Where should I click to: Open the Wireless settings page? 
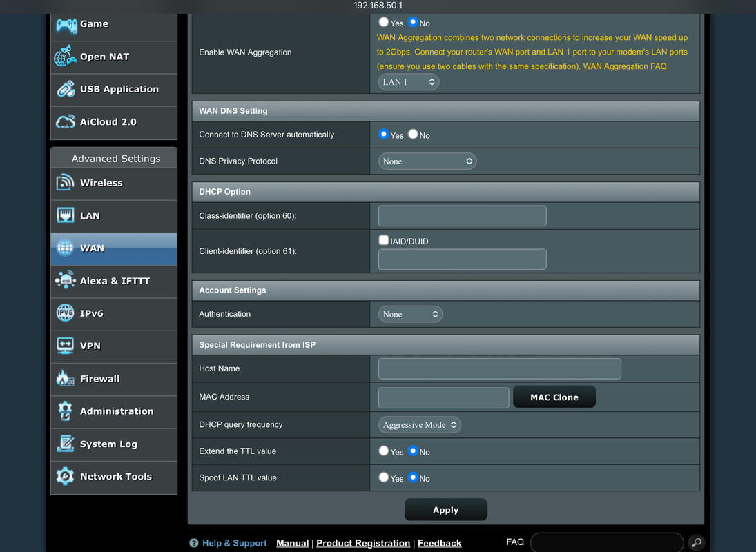[x=114, y=184]
